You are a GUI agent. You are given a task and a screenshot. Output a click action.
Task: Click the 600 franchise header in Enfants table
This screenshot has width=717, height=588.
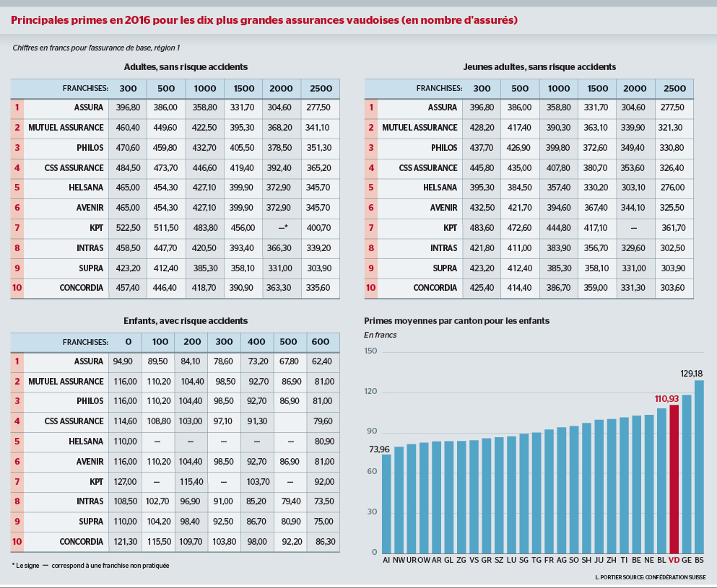[320, 342]
